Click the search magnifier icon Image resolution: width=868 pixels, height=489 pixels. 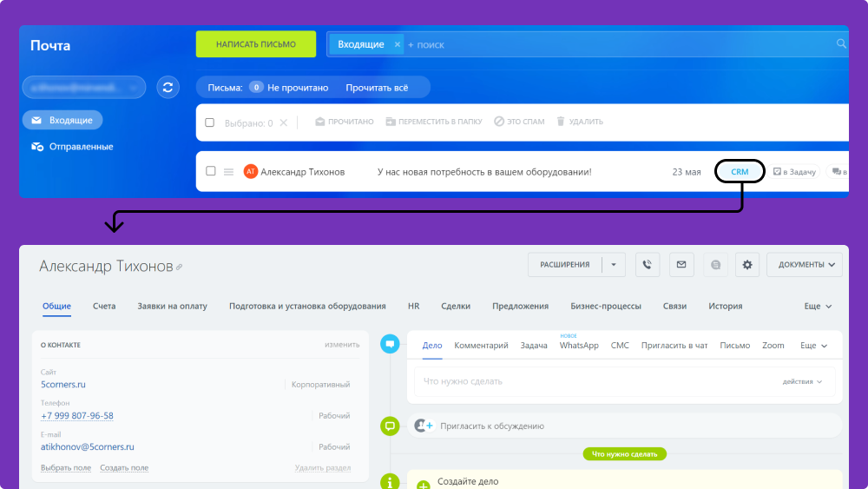click(x=841, y=43)
